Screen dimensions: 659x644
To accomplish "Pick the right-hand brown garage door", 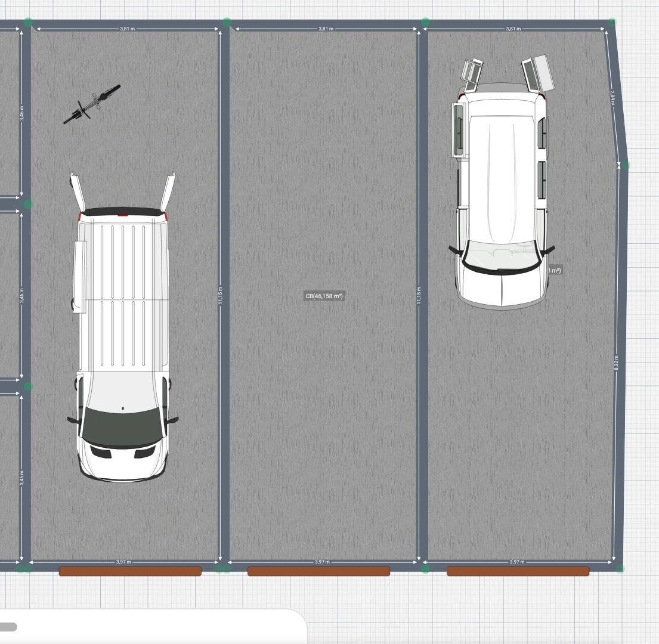I will click(518, 571).
